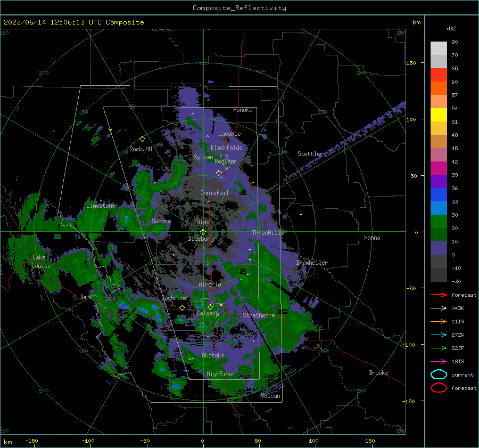Select the orange 111V arrow icon

click(439, 321)
